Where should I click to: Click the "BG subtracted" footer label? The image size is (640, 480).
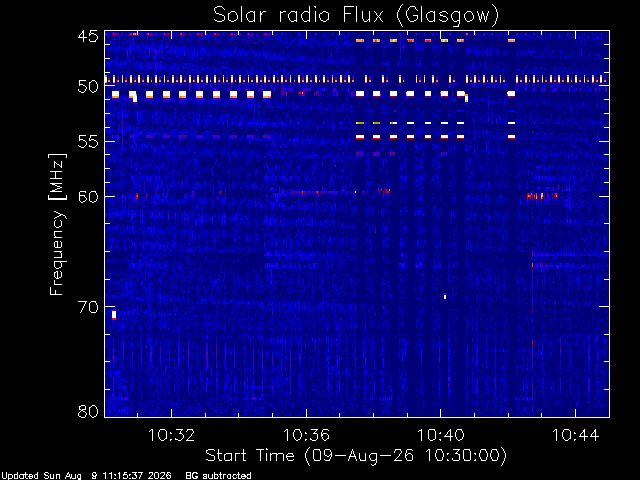point(218,476)
